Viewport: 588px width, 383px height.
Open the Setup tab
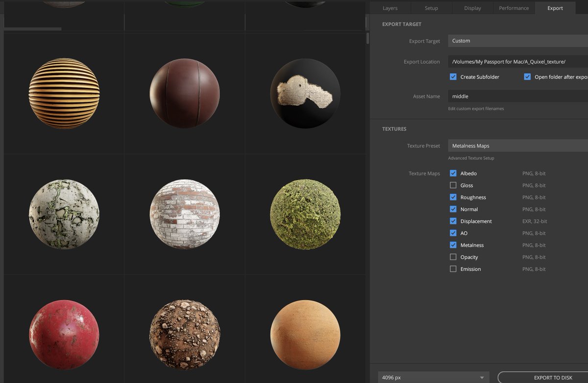click(x=431, y=8)
